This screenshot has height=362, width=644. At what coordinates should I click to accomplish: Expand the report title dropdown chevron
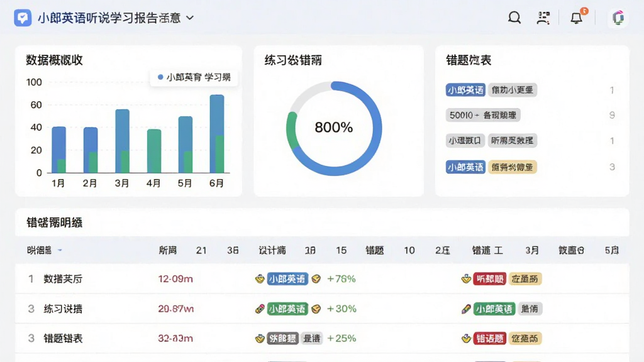click(x=190, y=18)
